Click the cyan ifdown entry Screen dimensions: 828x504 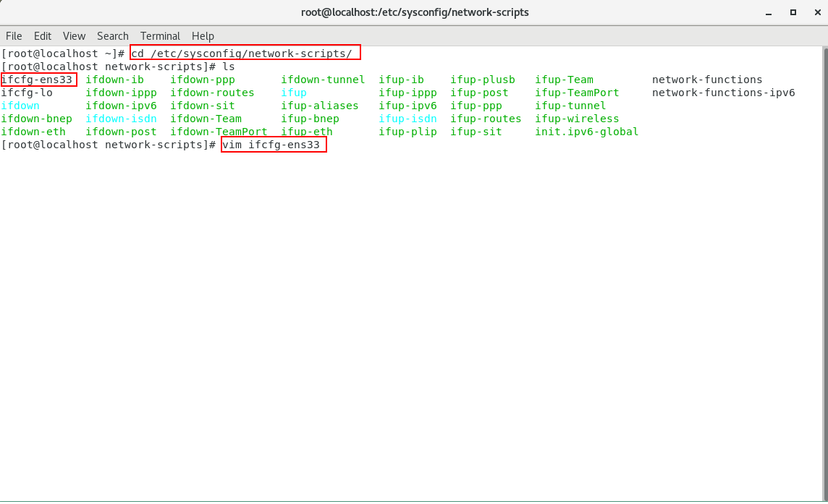pos(20,106)
